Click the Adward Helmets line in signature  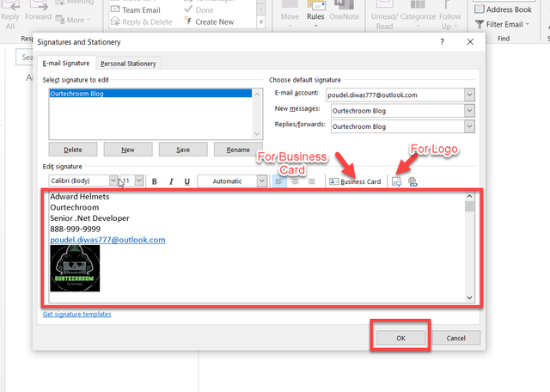point(80,197)
